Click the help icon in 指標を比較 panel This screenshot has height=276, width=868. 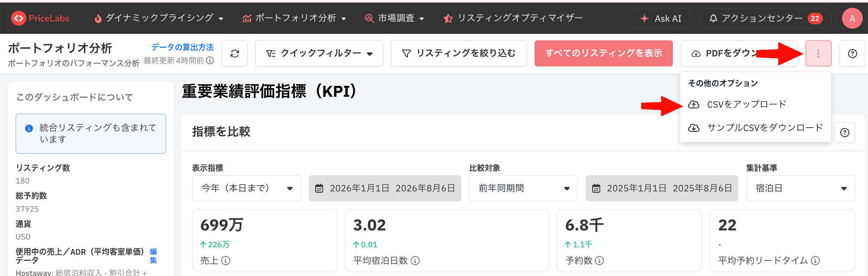point(845,132)
